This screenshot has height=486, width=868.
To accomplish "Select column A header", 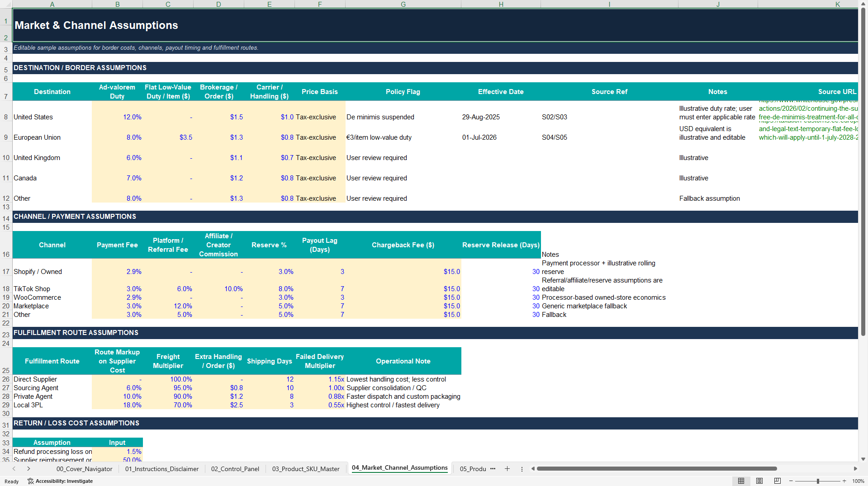I will click(x=52, y=4).
